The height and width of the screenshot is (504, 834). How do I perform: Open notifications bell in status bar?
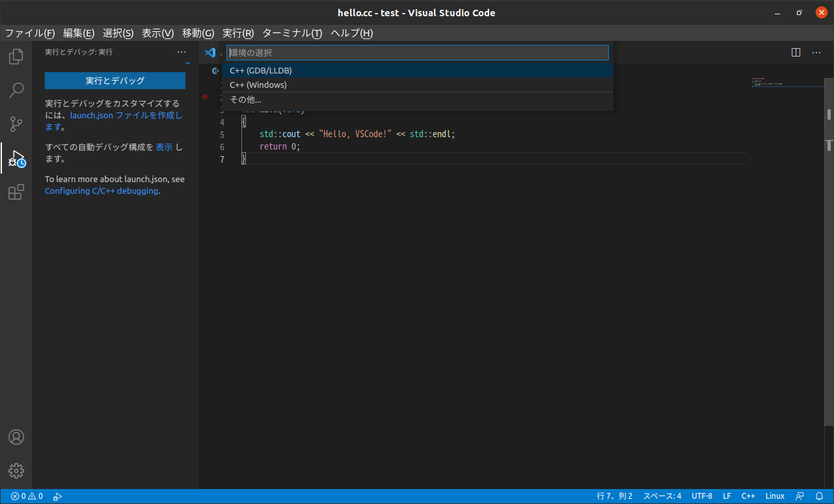819,496
